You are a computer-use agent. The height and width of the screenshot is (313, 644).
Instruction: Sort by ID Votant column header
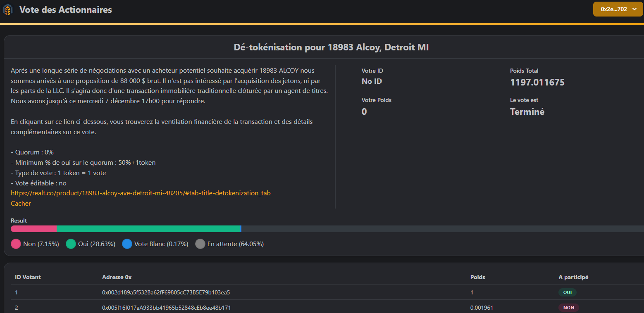tap(28, 277)
